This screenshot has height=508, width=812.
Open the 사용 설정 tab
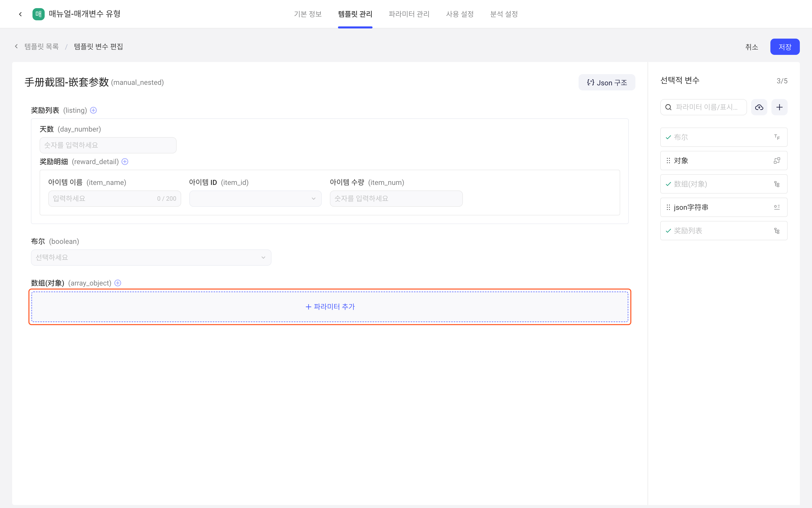click(460, 14)
